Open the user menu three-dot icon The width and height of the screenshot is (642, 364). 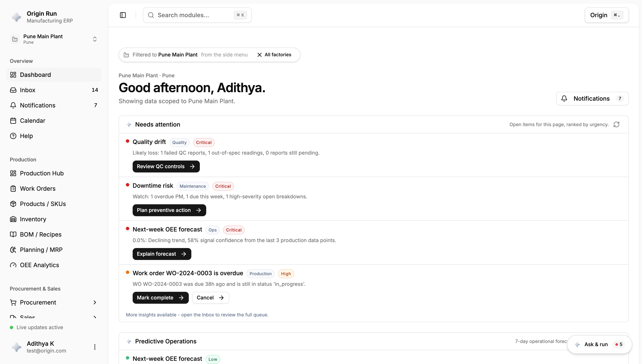pos(95,347)
